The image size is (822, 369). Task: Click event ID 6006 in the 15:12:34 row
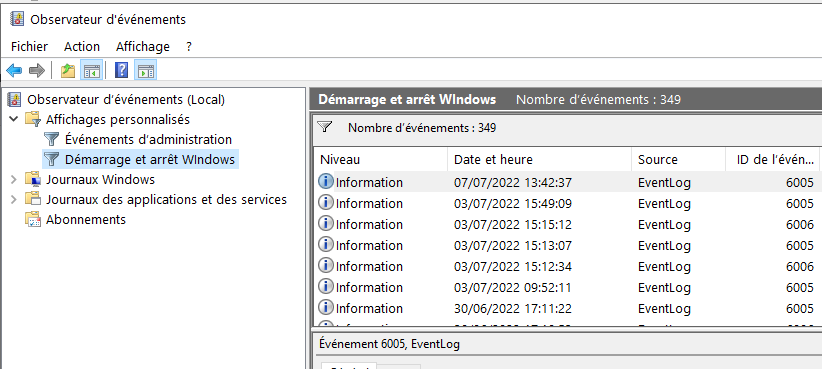(799, 266)
